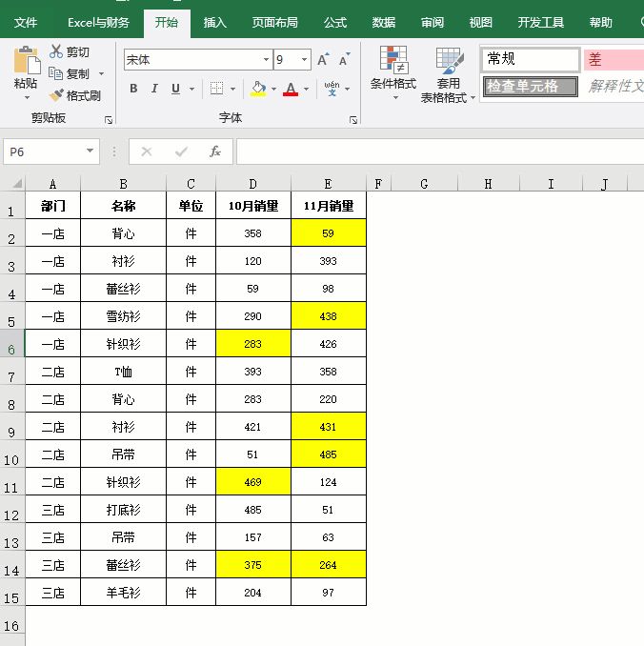Select the Format Painter brush

56,95
